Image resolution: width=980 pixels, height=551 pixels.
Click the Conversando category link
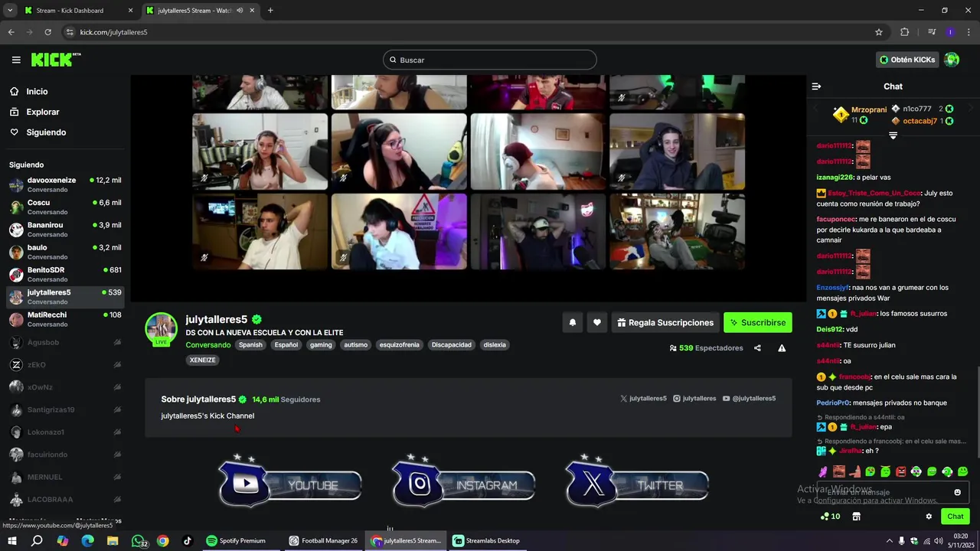(208, 345)
